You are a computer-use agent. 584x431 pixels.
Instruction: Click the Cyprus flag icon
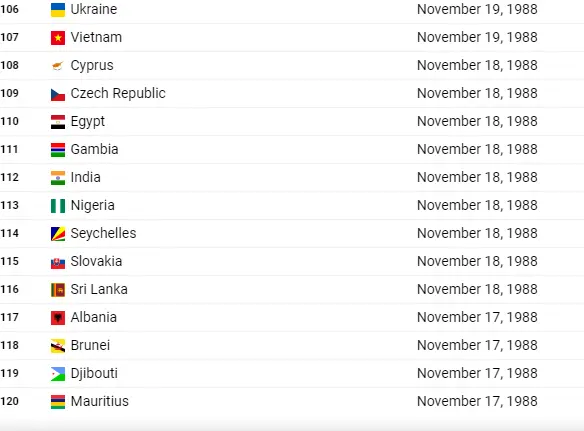58,66
